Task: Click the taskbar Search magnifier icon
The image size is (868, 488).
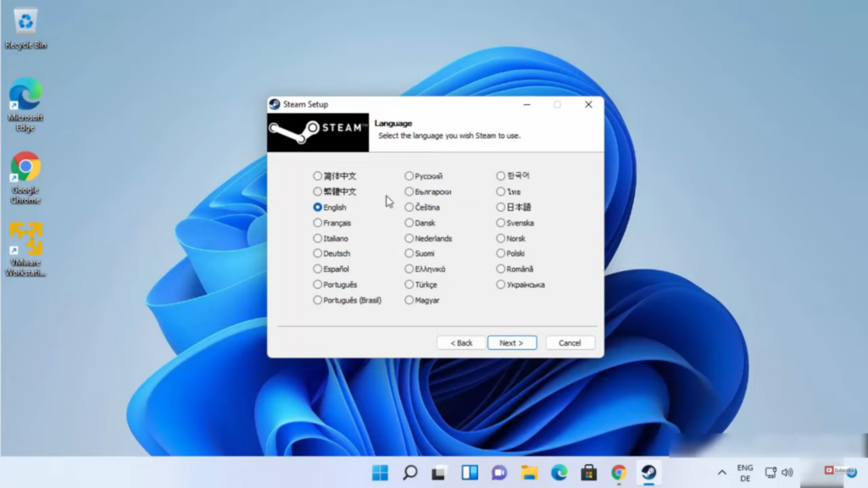Action: [409, 473]
